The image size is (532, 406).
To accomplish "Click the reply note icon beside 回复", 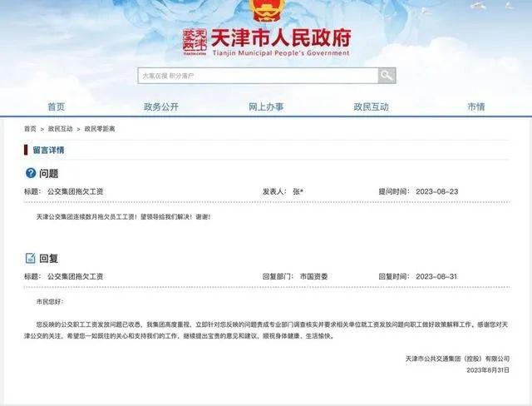I will point(31,258).
